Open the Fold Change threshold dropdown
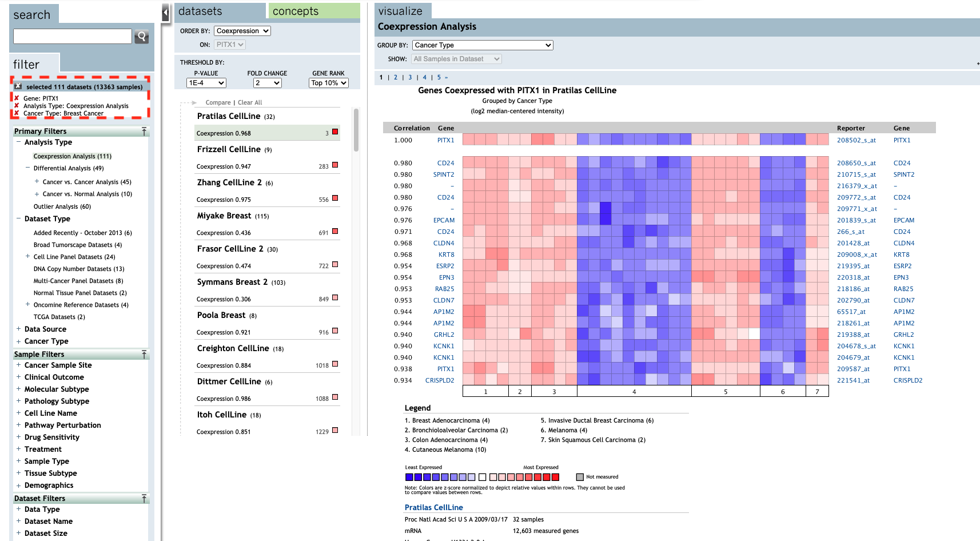This screenshot has height=541, width=980. 268,83
